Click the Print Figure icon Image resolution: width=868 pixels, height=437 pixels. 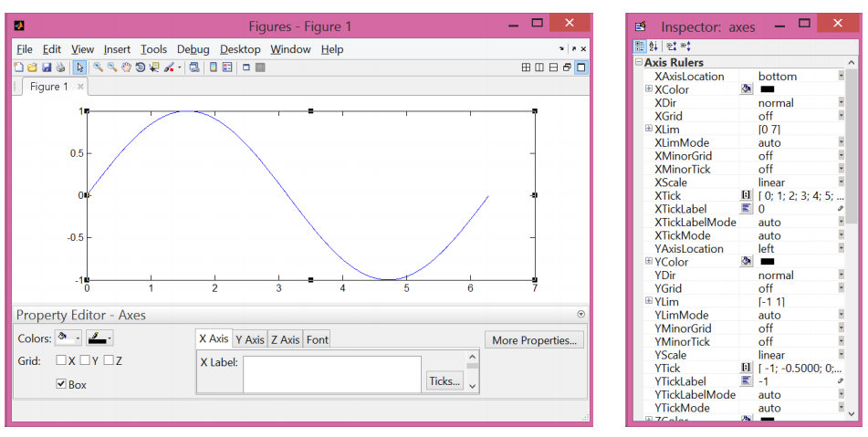click(60, 67)
